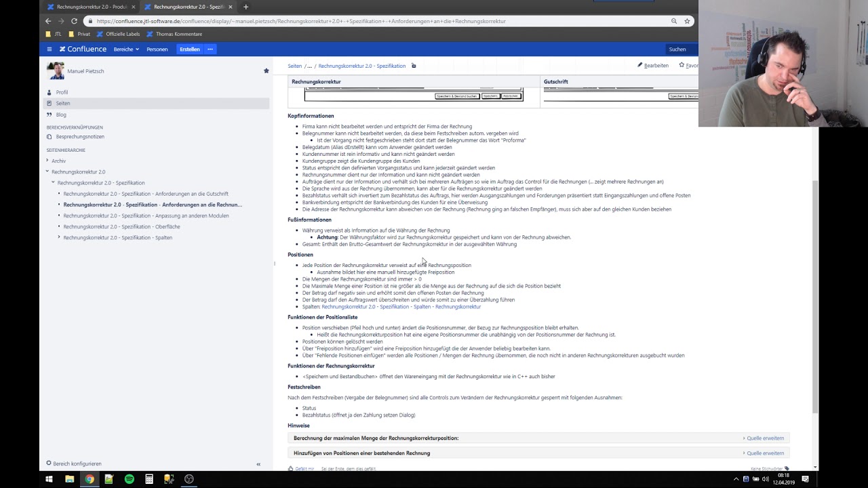This screenshot has width=868, height=488.
Task: Expand the Archiv tree node
Action: point(47,161)
